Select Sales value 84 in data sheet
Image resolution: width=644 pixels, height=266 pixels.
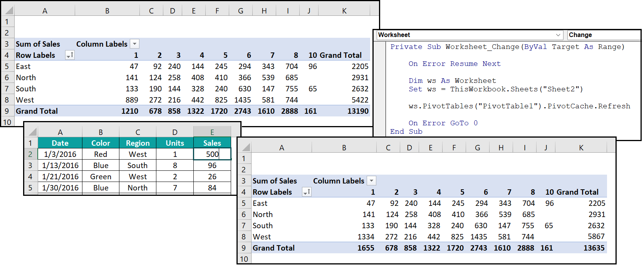pyautogui.click(x=212, y=188)
